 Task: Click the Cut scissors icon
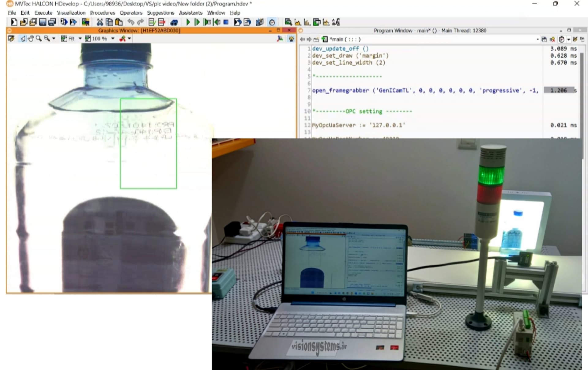[100, 22]
